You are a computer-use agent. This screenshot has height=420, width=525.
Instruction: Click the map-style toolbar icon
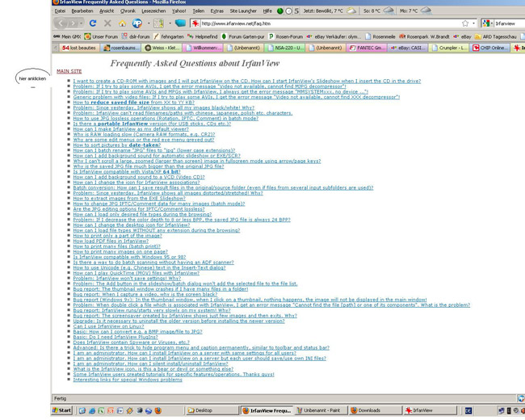(158, 23)
